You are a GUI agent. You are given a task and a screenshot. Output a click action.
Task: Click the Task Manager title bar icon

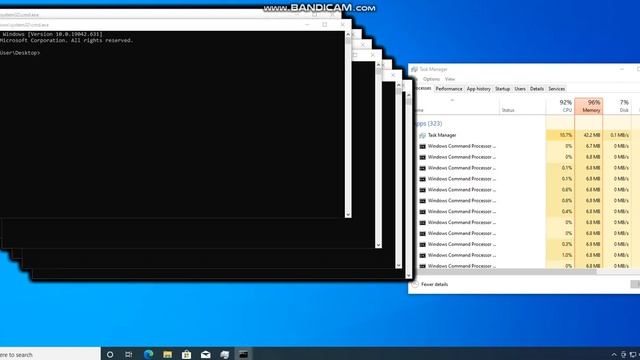point(414,69)
